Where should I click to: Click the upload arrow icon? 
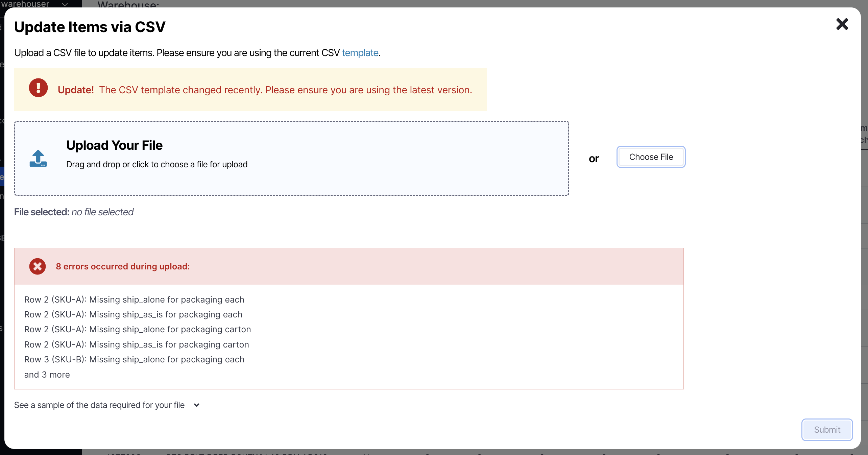pos(38,158)
